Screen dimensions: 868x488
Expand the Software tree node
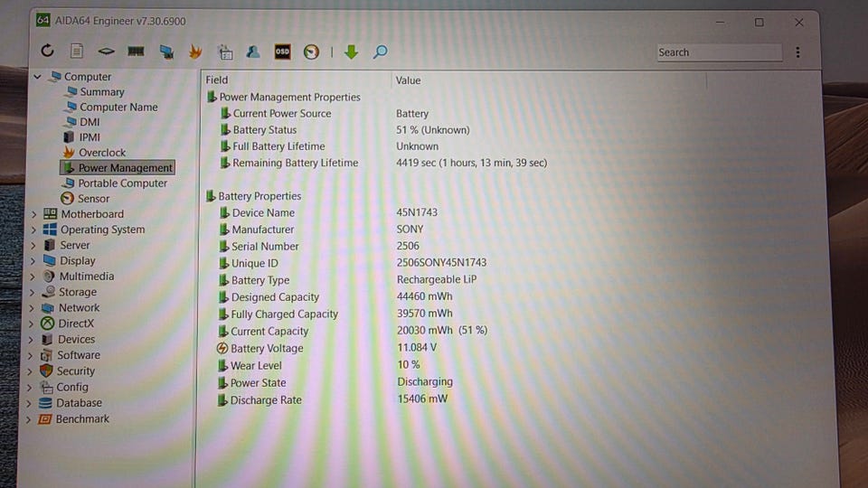(30, 355)
